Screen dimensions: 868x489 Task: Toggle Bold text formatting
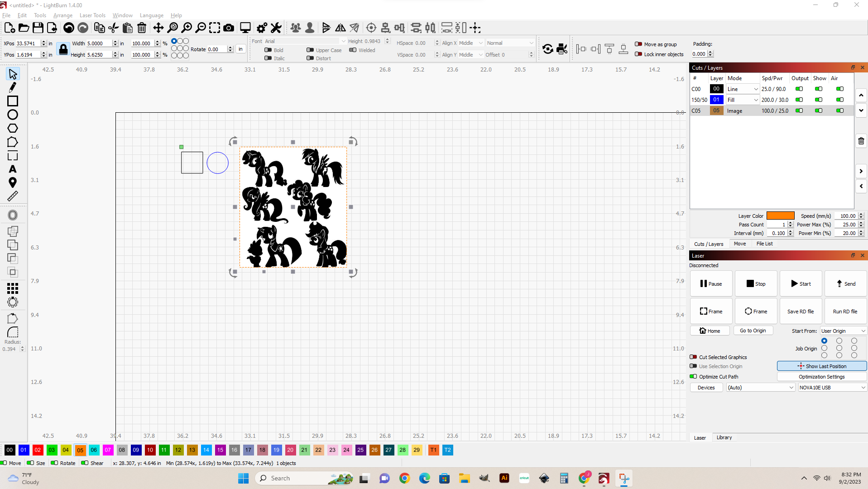tap(268, 50)
